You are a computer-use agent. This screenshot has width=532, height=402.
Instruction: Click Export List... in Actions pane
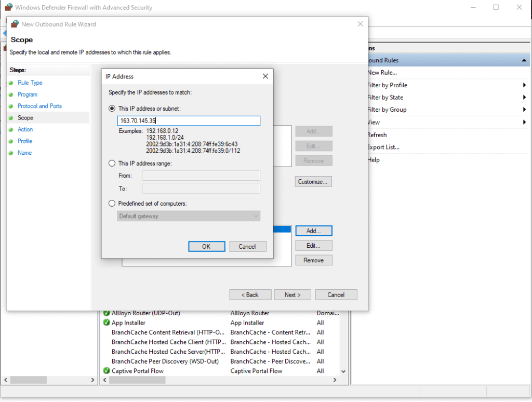(x=383, y=147)
